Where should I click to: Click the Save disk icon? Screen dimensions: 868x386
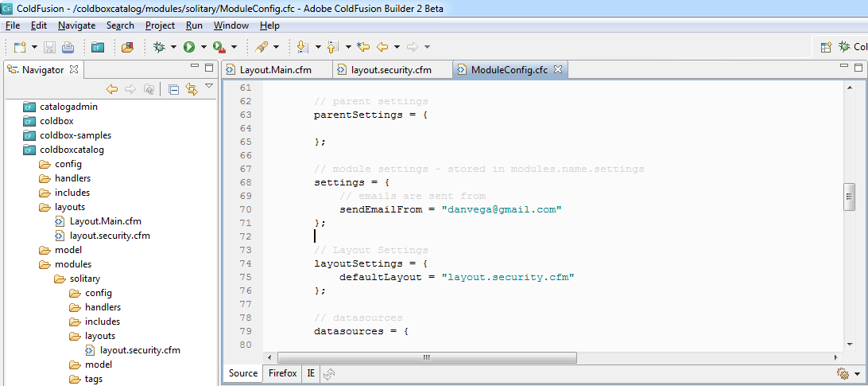tap(50, 48)
